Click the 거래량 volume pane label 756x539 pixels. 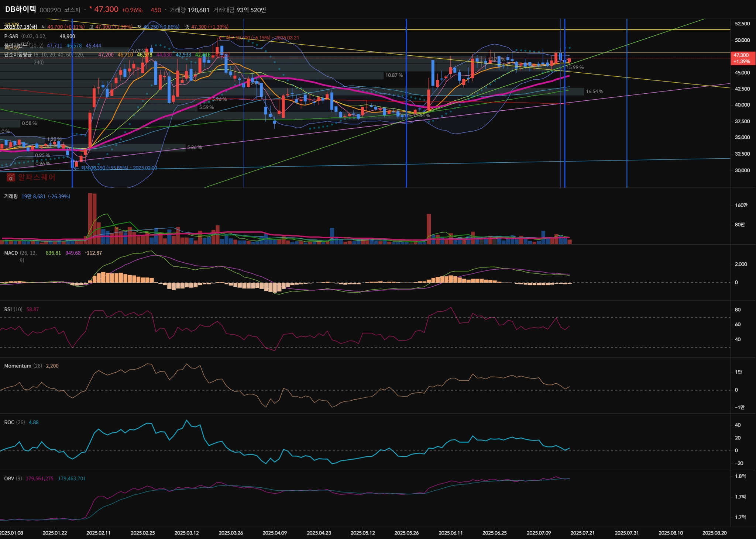11,196
